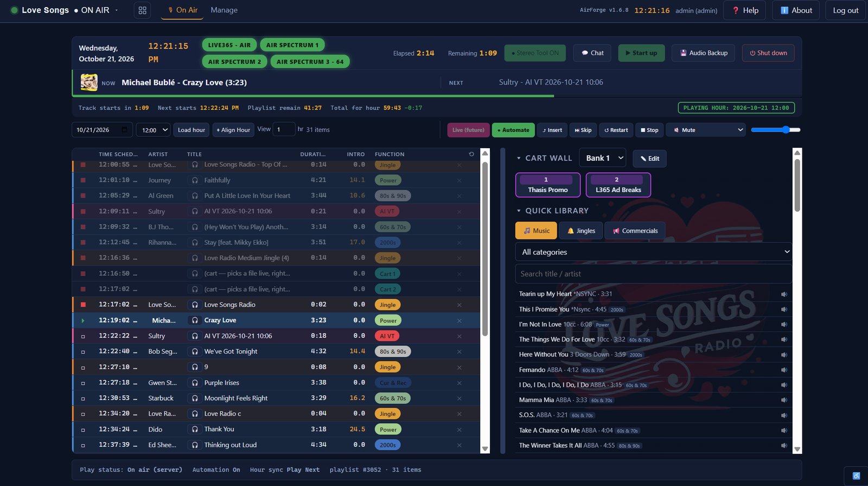Preview Moonlight Feels Right via the headphone icon
The image size is (868, 486).
(x=195, y=398)
